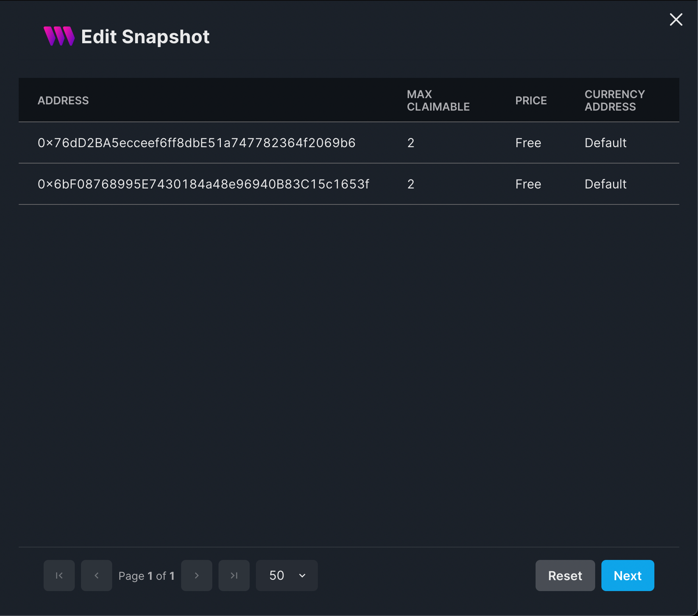
Task: Click the MAX CLAIMABLE column header
Action: point(438,100)
